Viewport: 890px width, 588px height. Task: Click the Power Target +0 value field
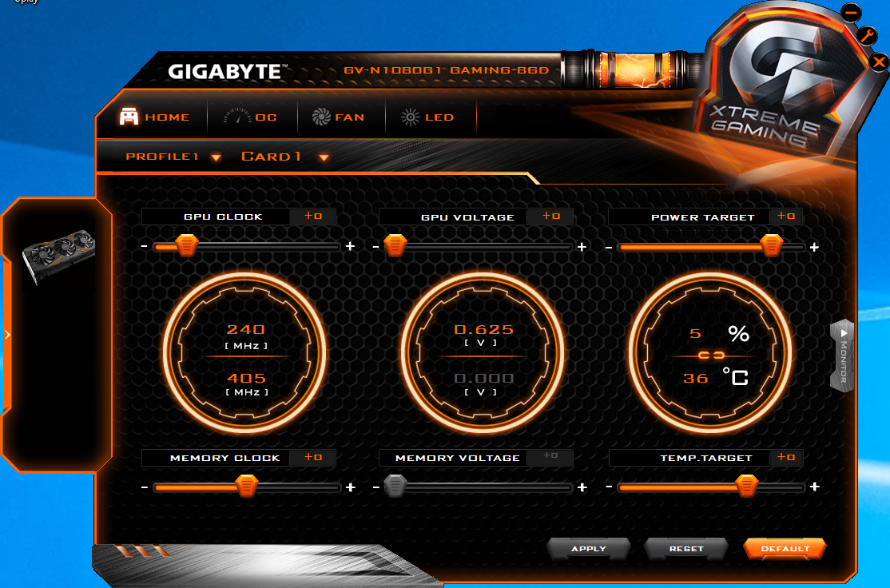point(786,217)
